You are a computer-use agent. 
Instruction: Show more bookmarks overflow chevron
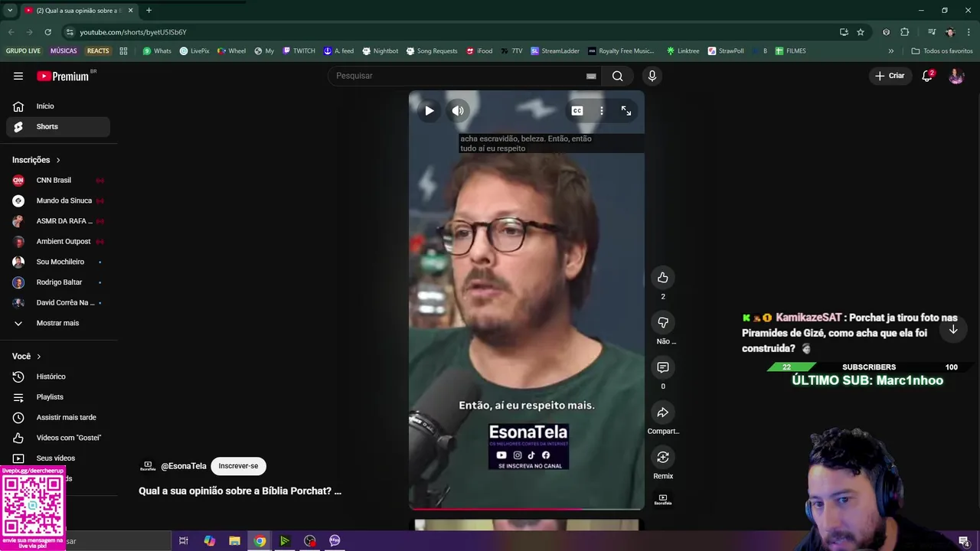[x=890, y=51]
